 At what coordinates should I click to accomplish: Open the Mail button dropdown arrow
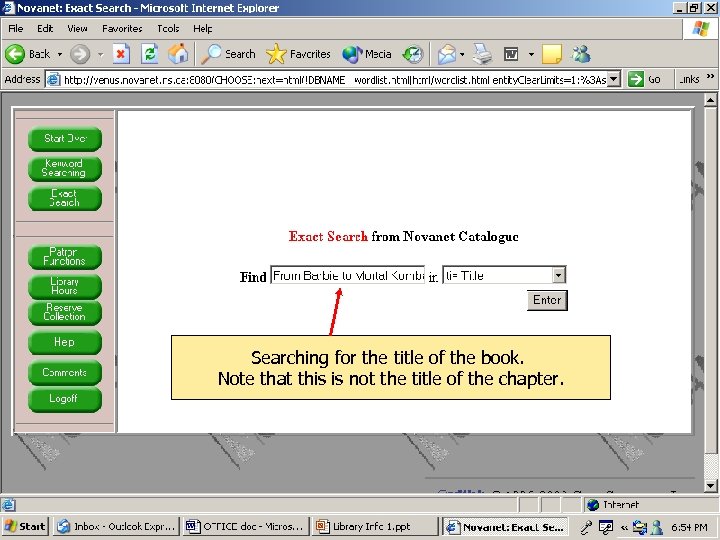tap(462, 54)
